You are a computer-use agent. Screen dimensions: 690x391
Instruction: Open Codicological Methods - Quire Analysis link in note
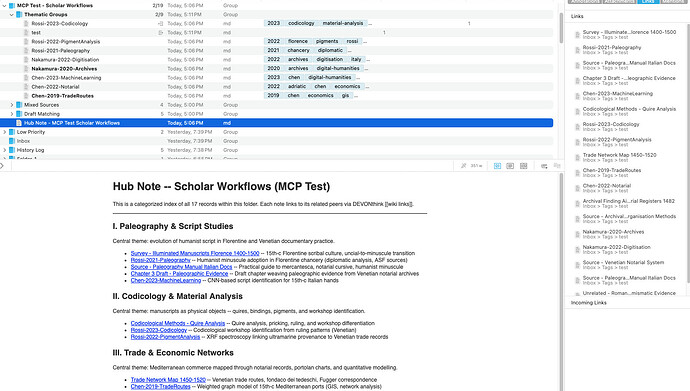click(178, 323)
